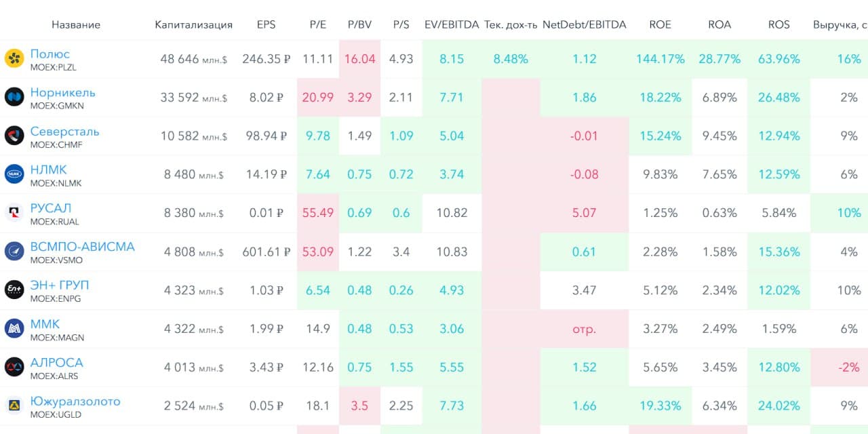Image resolution: width=868 pixels, height=434 pixels.
Task: Click the АЛРОСА logo icon
Action: [14, 368]
